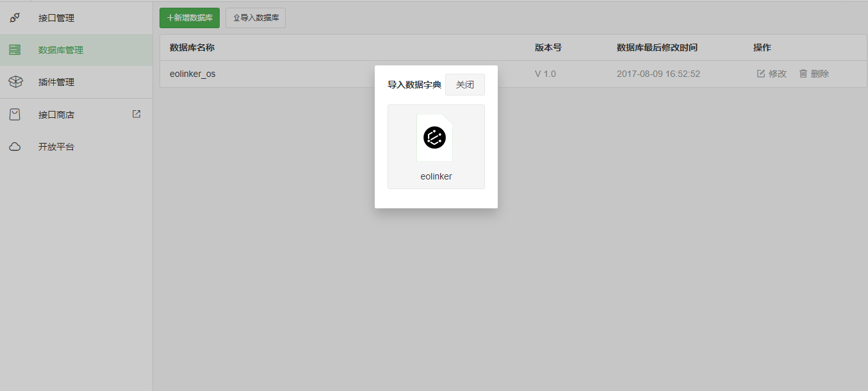This screenshot has height=391, width=868.
Task: Click the 导入数据字典 dialog title
Action: [414, 85]
